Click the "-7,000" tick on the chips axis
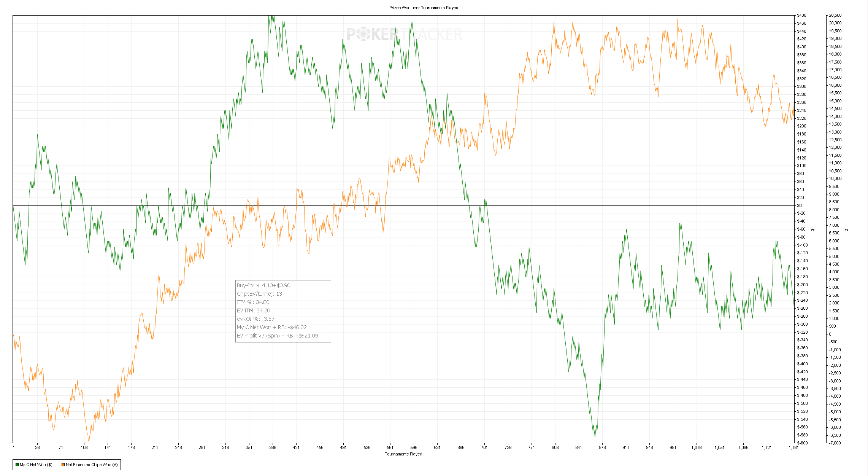This screenshot has width=868, height=476. 835,443
